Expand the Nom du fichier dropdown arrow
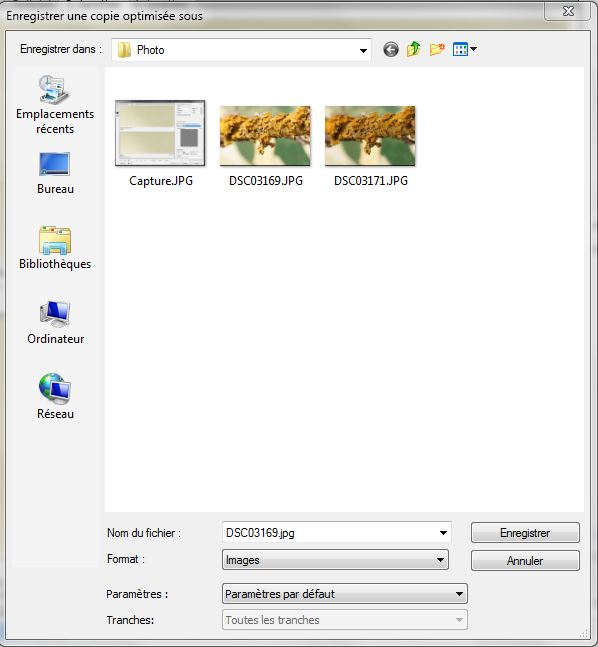Image resolution: width=598 pixels, height=647 pixels. [443, 533]
